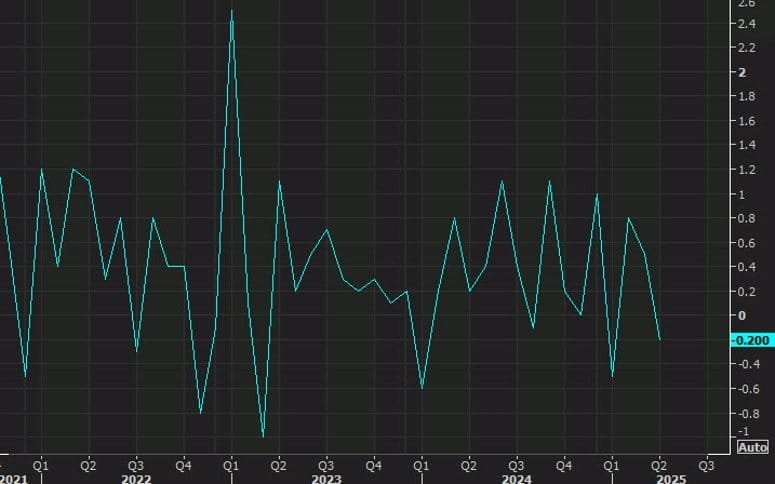Select the 2022 year label on the time axis
775x484 pixels.
click(x=136, y=478)
